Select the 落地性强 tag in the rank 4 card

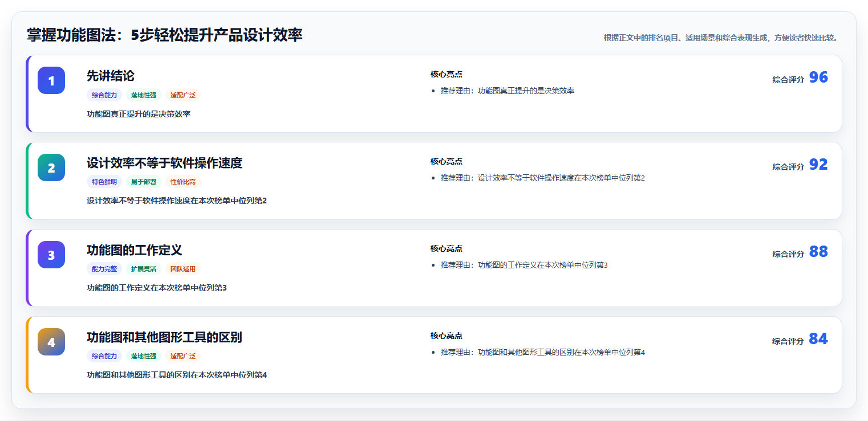click(144, 357)
